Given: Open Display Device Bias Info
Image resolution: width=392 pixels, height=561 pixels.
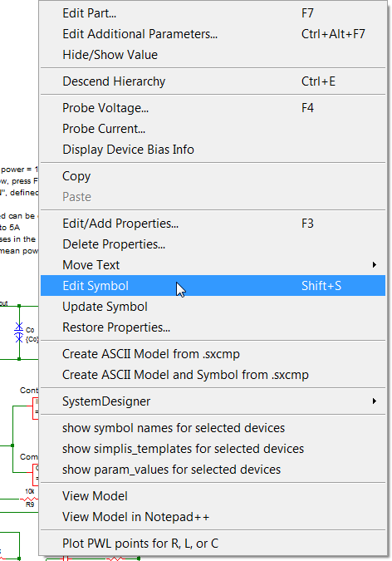Looking at the screenshot, I should tap(213, 150).
